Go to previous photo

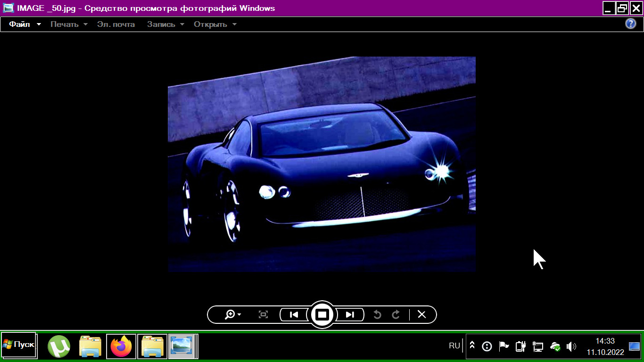(x=294, y=314)
